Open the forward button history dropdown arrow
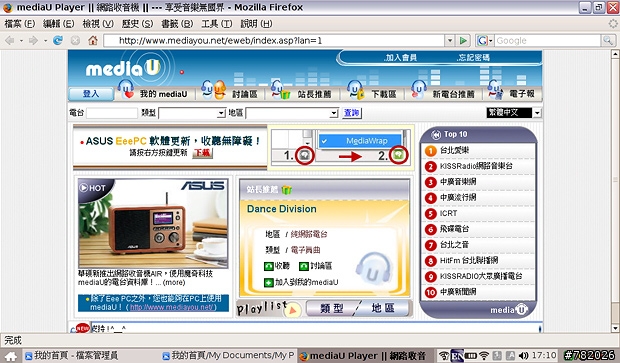The image size is (620, 363). [45, 41]
